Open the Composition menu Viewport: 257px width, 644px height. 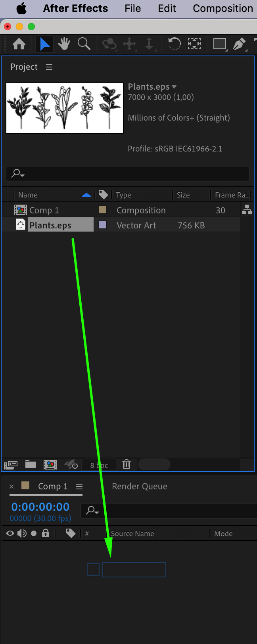coord(223,8)
